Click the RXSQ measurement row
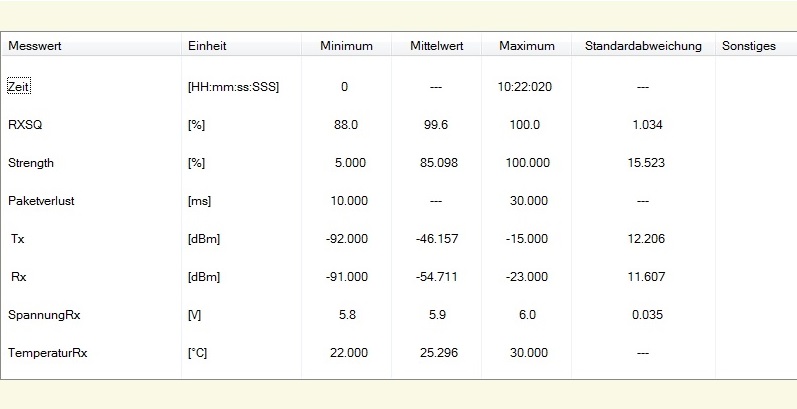This screenshot has width=797, height=409. point(24,125)
